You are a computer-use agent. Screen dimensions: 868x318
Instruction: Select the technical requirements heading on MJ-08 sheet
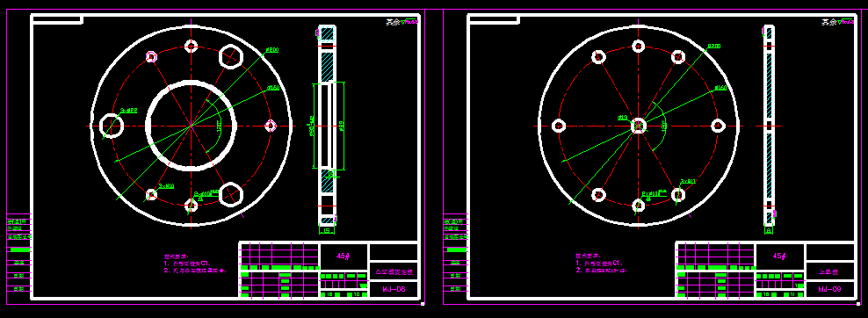click(175, 257)
